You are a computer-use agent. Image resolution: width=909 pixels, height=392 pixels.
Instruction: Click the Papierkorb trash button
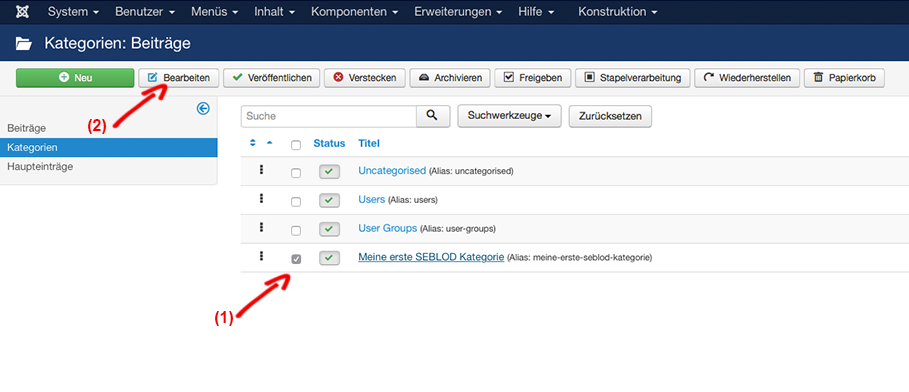click(844, 78)
